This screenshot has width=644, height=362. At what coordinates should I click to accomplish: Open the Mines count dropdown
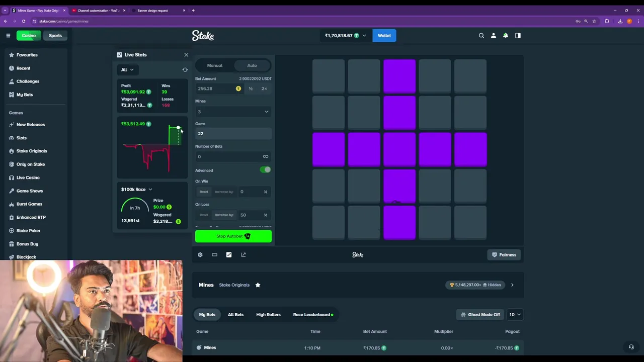[233, 112]
